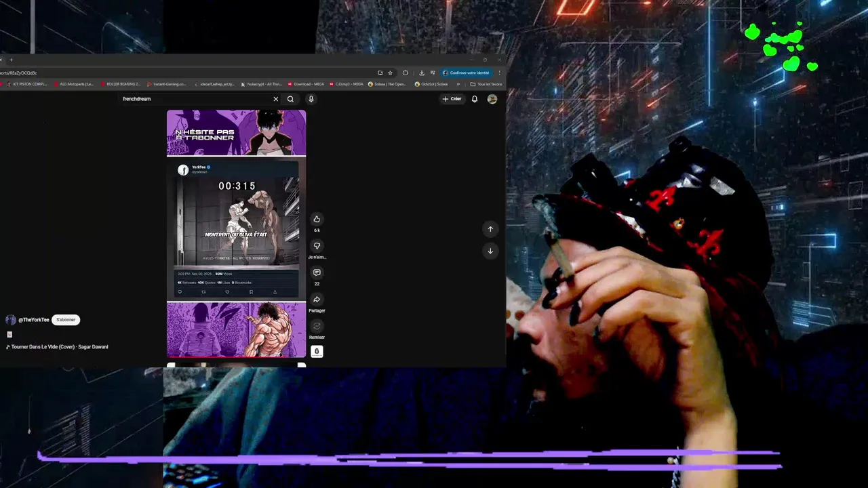
Task: Click the Short video player
Action: pyautogui.click(x=236, y=233)
